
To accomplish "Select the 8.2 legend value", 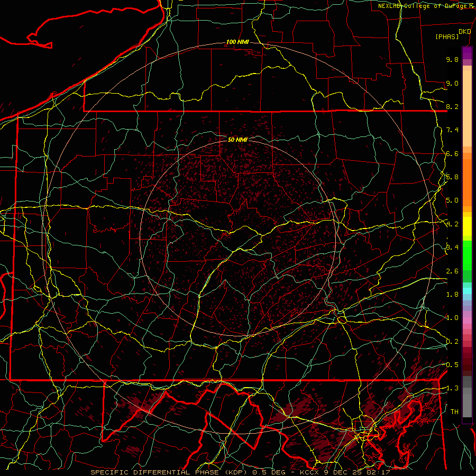I will coord(452,106).
